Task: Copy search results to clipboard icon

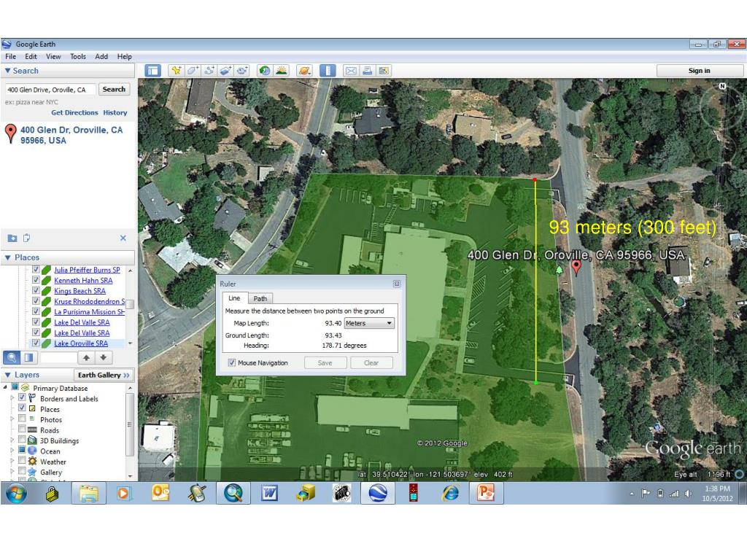Action: [27, 237]
